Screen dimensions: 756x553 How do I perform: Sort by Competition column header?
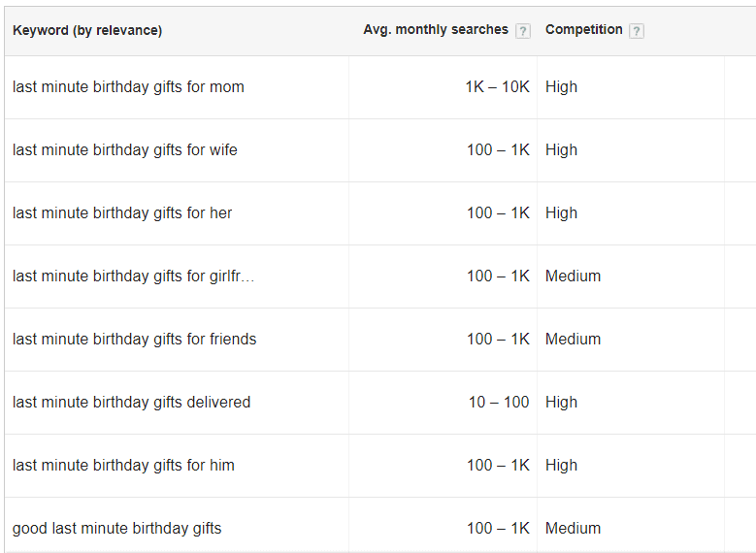(x=584, y=30)
